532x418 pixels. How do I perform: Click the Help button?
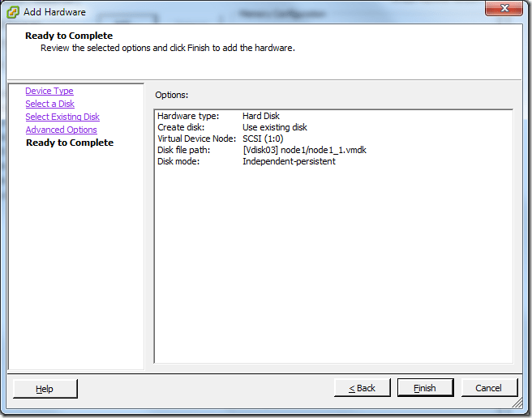(x=45, y=389)
